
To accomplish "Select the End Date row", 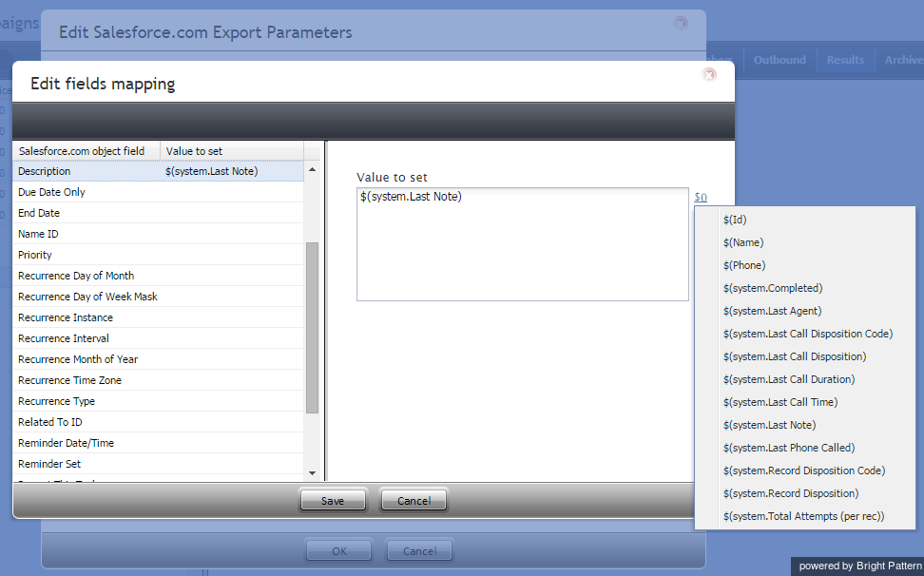I will 158,213.
